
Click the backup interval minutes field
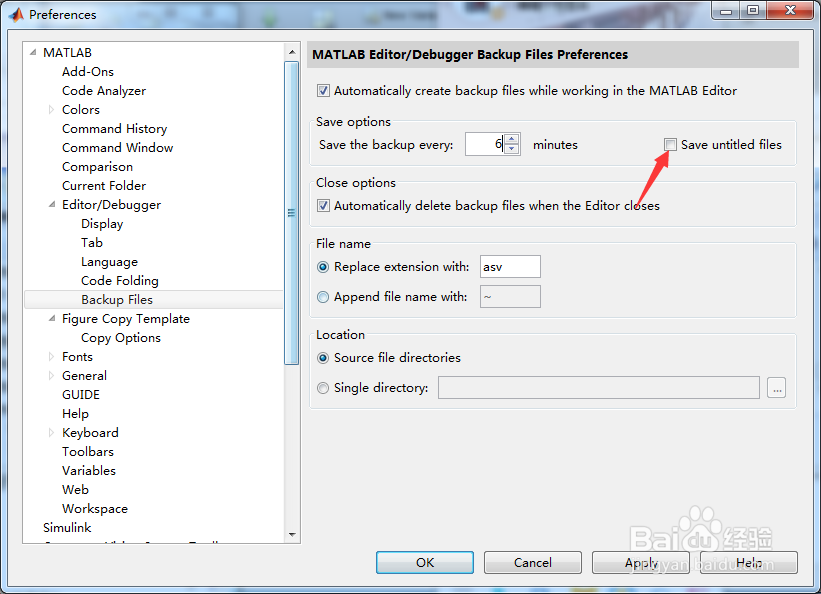(485, 144)
